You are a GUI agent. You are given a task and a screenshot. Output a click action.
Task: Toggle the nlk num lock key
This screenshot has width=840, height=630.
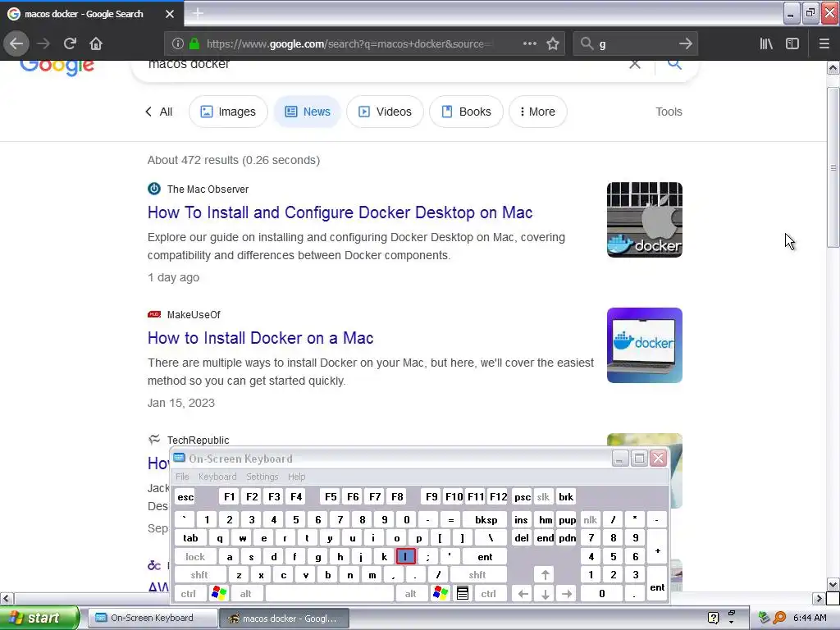591,519
